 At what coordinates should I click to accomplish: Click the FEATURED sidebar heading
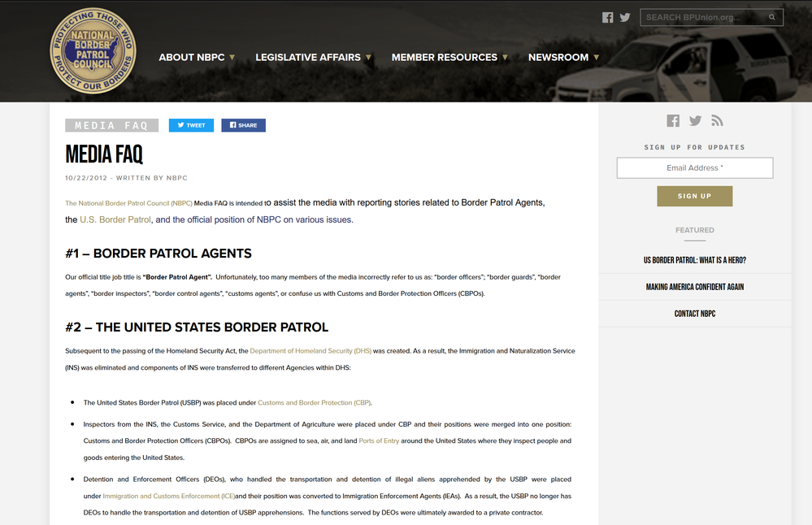(694, 230)
